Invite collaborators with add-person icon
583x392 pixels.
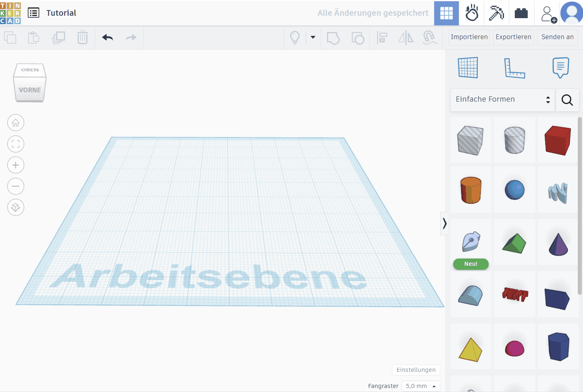[x=548, y=14]
